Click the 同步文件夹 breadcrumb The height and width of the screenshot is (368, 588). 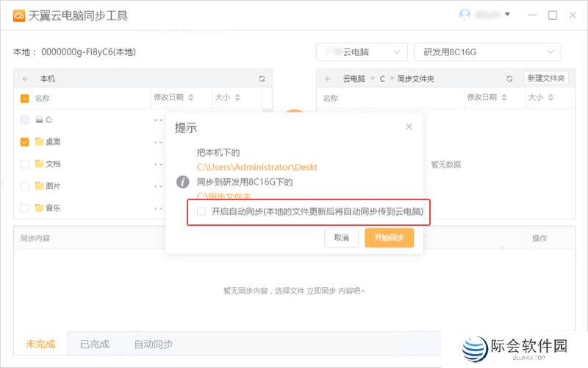(x=415, y=79)
